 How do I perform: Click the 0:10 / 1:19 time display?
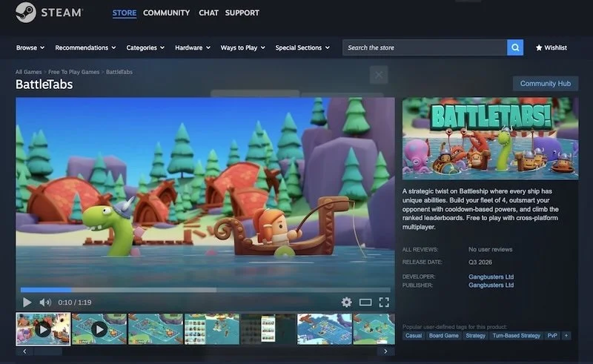pyautogui.click(x=75, y=302)
